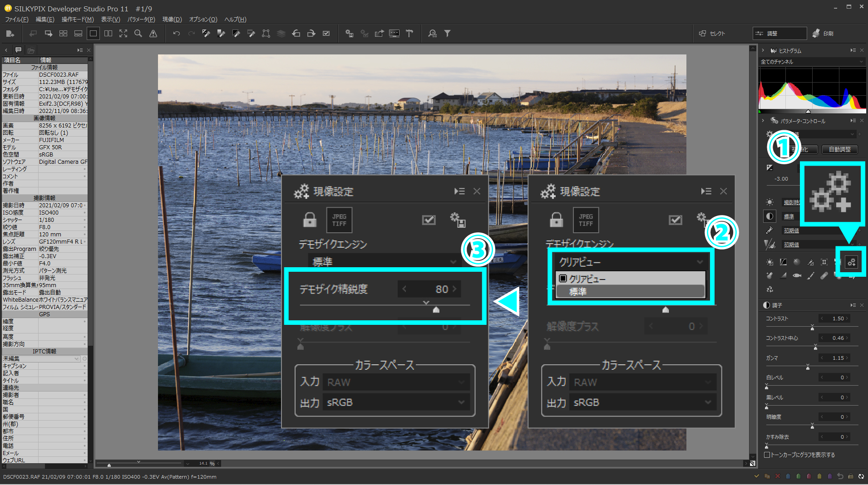Open クリアビュー demosaic engine dropdown
The width and height of the screenshot is (868, 485).
point(630,262)
